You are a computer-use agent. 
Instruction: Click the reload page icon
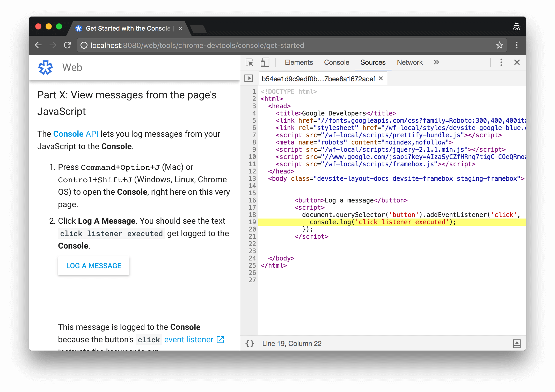click(x=67, y=45)
